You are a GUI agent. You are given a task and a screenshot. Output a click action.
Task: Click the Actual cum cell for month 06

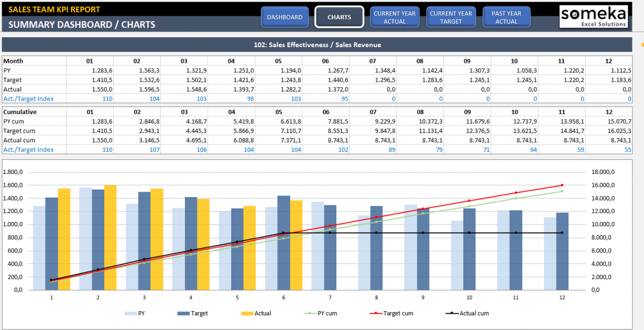tap(325, 140)
